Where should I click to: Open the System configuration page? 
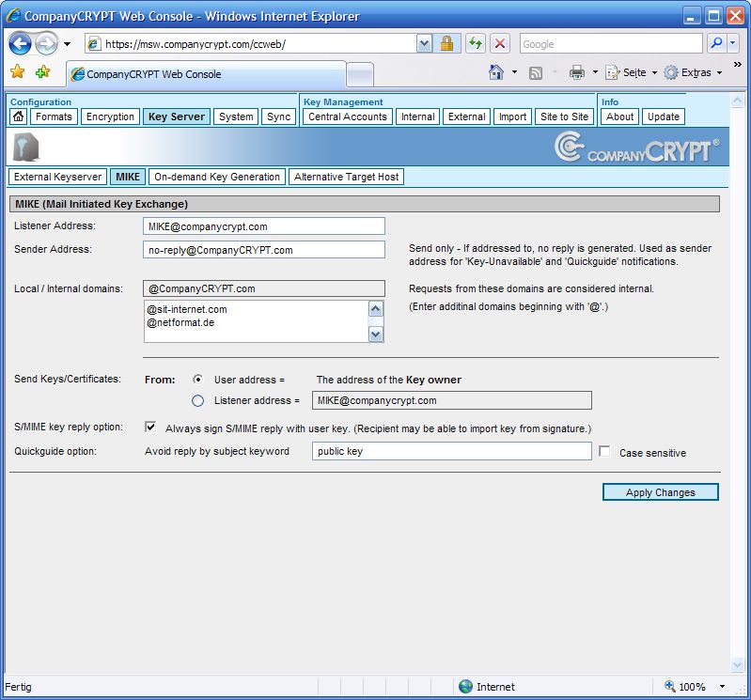(x=236, y=117)
